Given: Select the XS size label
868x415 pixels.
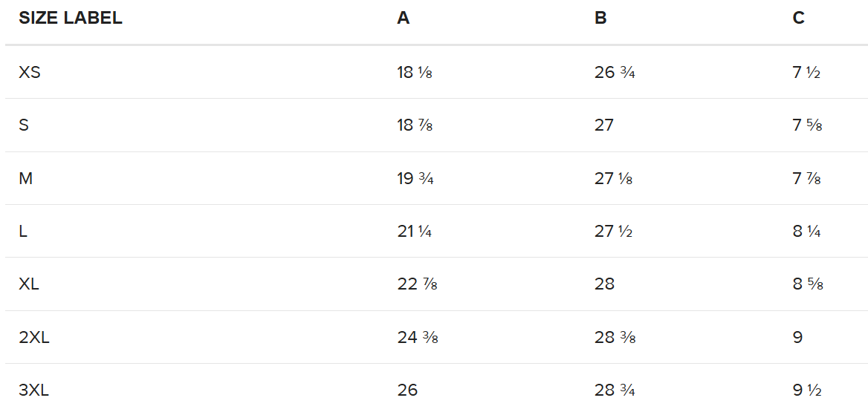Looking at the screenshot, I should click(x=30, y=72).
